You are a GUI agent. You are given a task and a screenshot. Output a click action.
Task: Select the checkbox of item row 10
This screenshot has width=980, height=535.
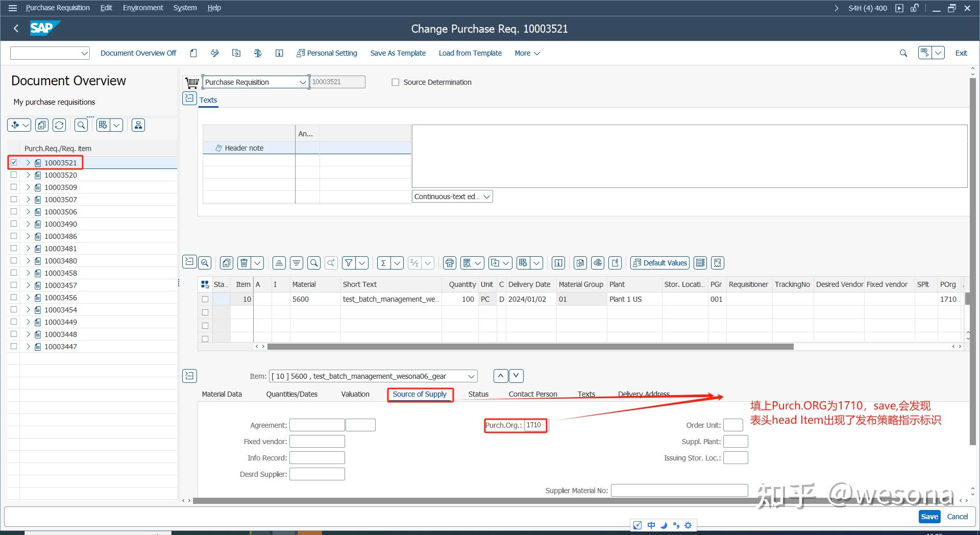click(x=205, y=299)
